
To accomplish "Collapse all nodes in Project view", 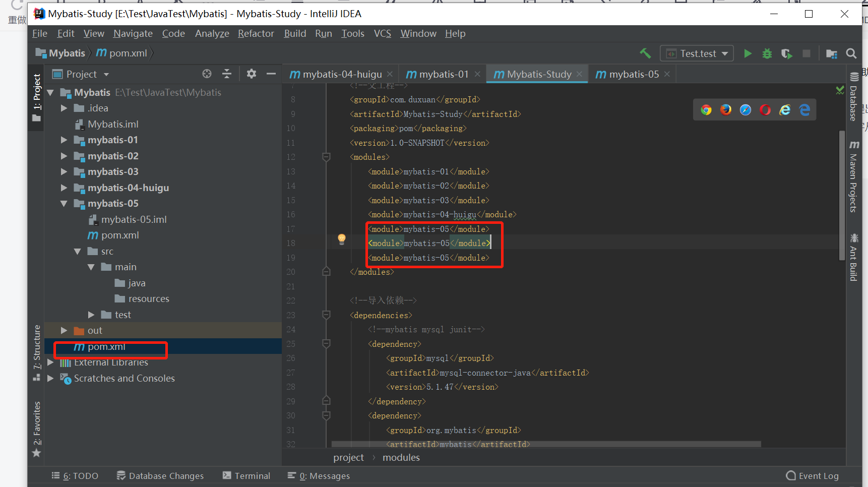I will (x=227, y=74).
